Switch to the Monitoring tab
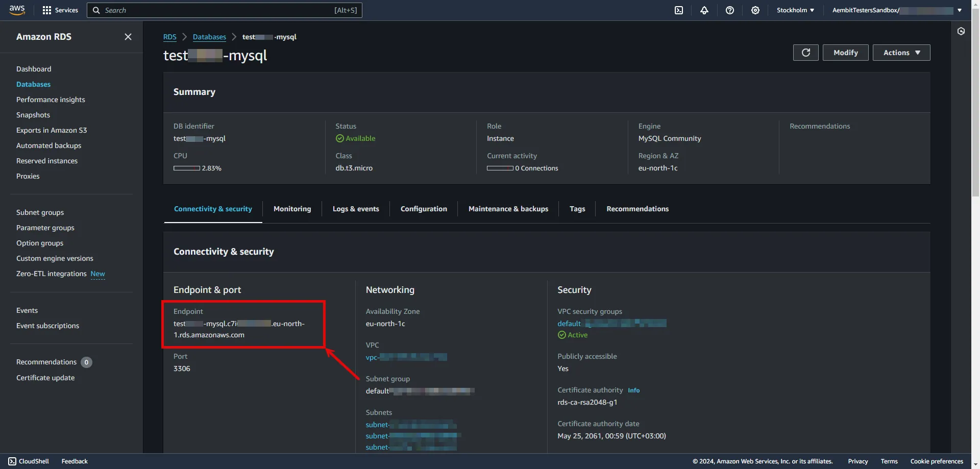The image size is (980, 469). [x=292, y=209]
